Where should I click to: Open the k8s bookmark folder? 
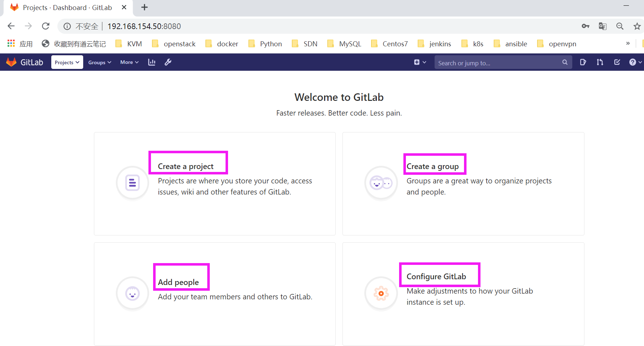[x=472, y=44]
